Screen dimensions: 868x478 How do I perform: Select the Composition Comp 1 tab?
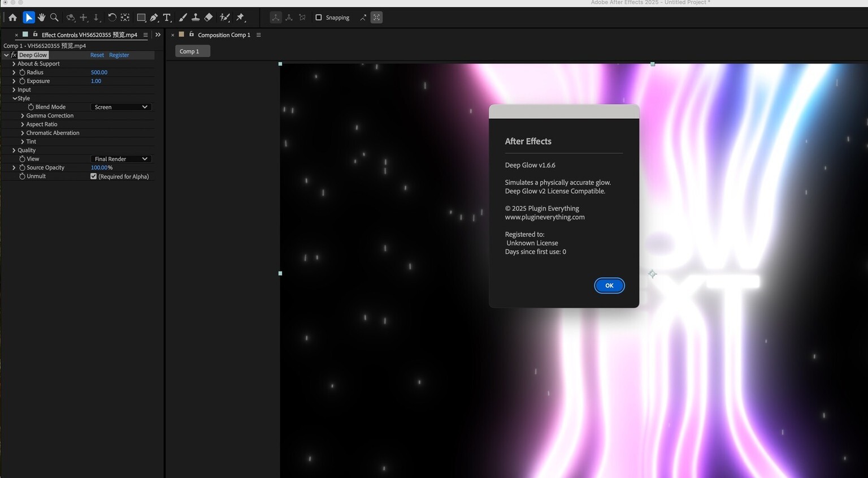click(224, 35)
